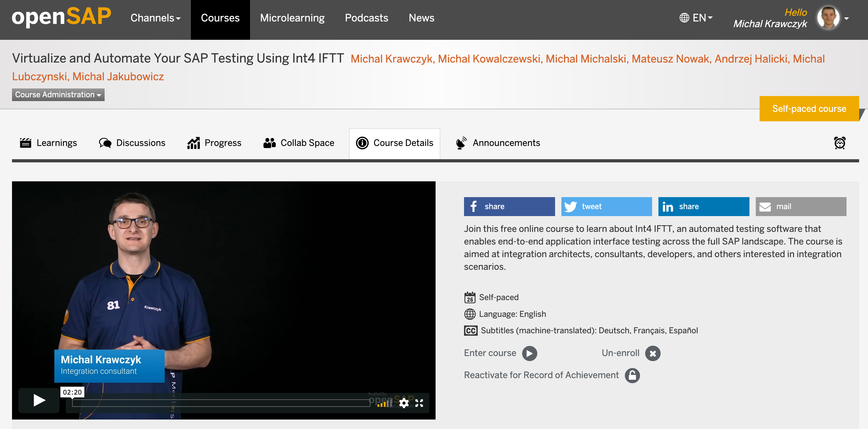Click the Enter course play icon
The height and width of the screenshot is (429, 868).
tap(529, 353)
